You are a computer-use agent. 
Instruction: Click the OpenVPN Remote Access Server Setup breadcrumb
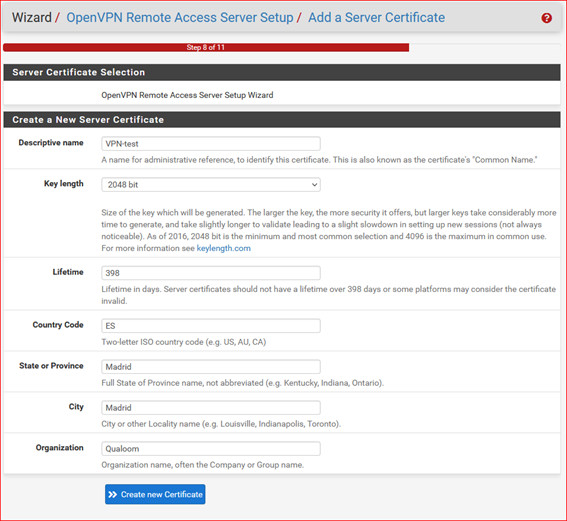click(x=180, y=17)
